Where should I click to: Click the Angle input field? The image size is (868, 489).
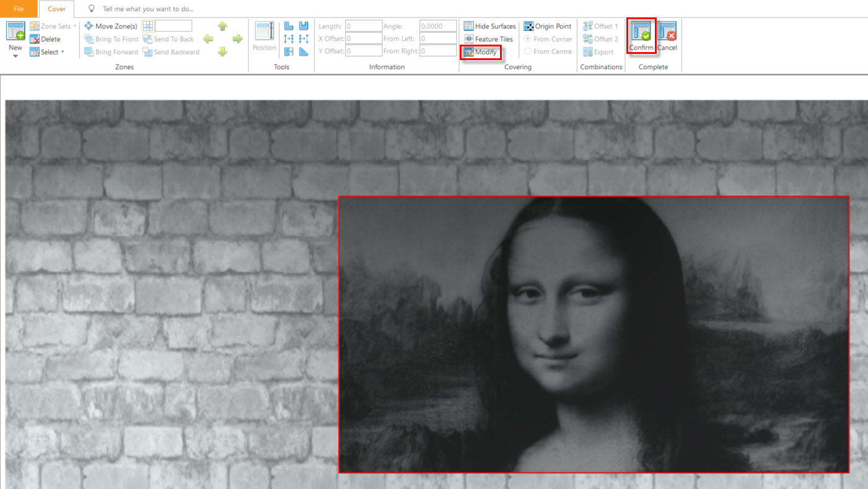pos(438,26)
